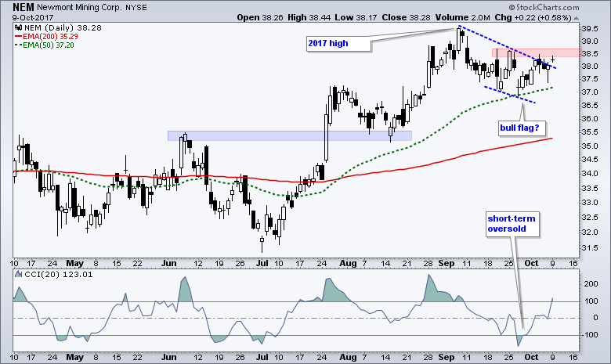Viewport: 611px width, 364px height.
Task: Click the NYSE exchange label
Action: coord(136,8)
